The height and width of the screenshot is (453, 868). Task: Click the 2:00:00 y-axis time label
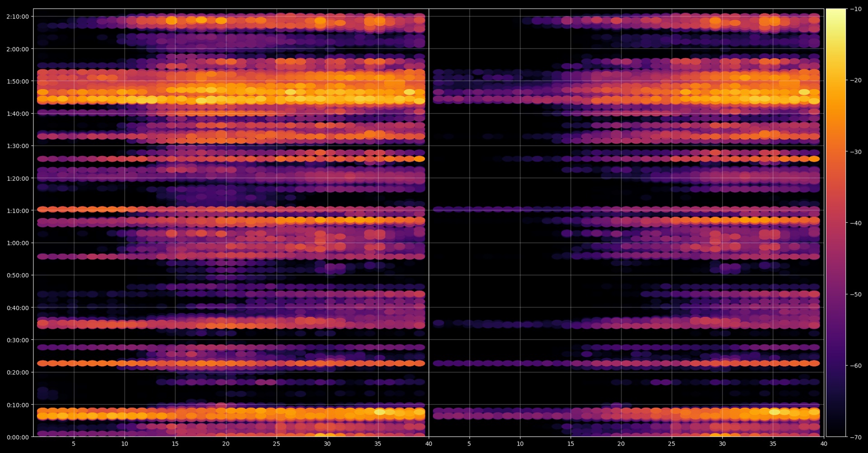point(18,49)
